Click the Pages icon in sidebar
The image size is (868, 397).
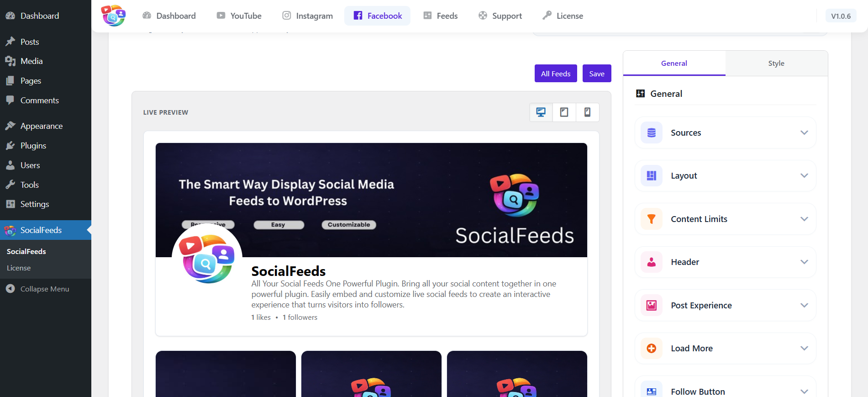10,80
